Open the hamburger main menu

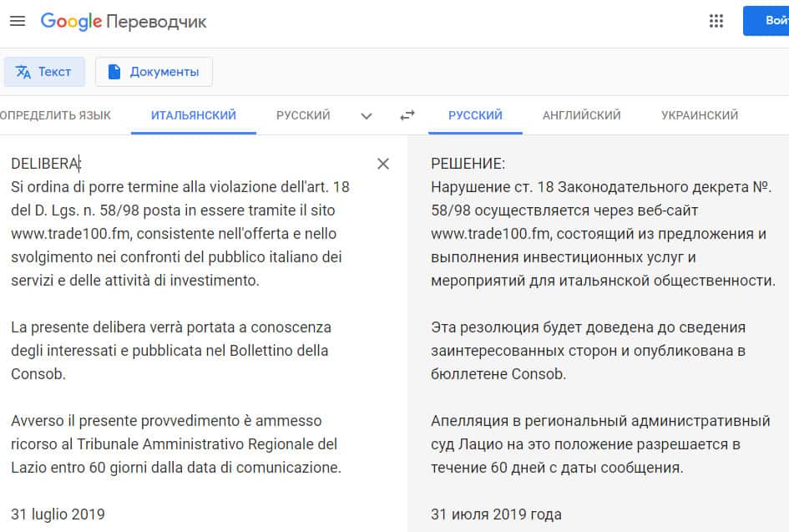coord(18,21)
